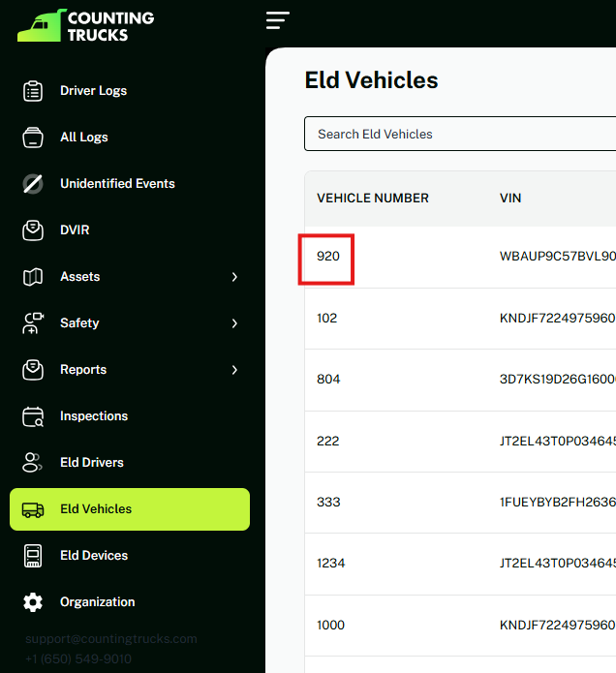This screenshot has height=673, width=616.
Task: Click the All Logs icon
Action: point(33,138)
